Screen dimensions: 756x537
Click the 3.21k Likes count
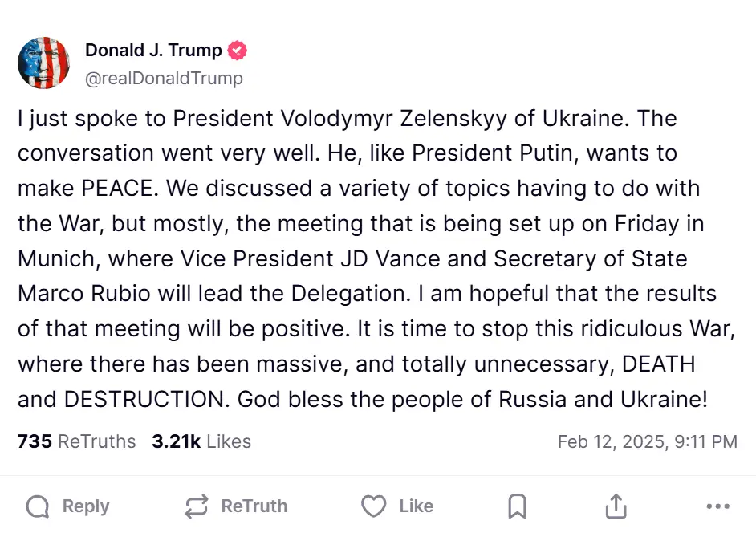[x=201, y=441]
